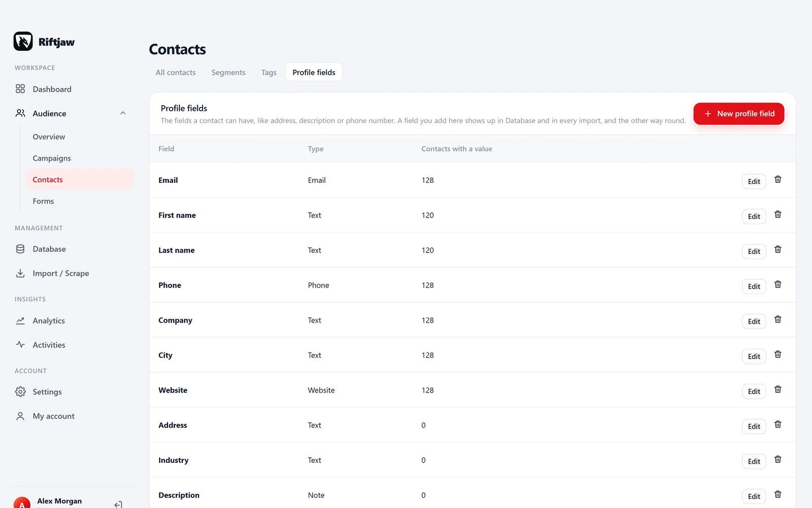This screenshot has width=812, height=508.
Task: Edit the Email field
Action: pos(754,181)
